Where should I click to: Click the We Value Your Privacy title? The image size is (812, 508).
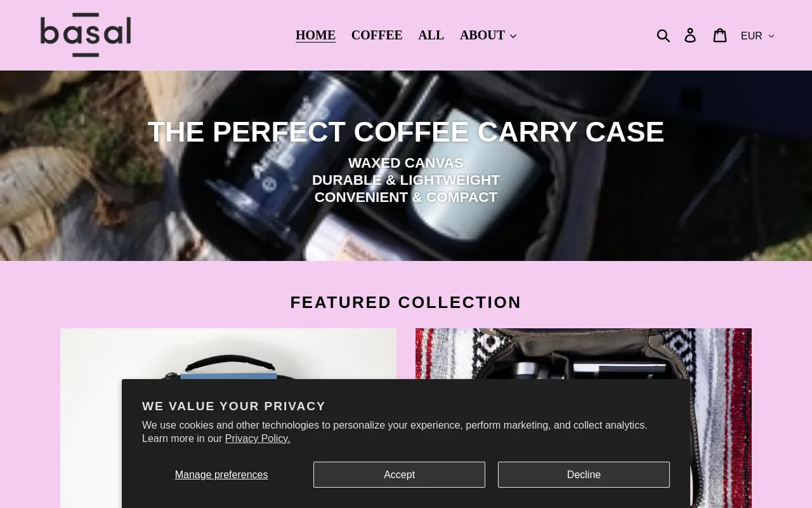point(234,406)
